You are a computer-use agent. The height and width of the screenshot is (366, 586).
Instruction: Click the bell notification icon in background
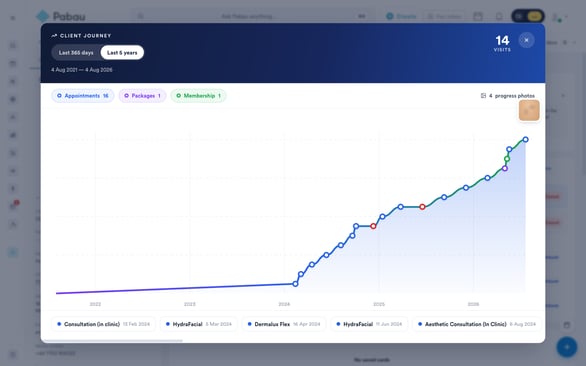point(499,16)
